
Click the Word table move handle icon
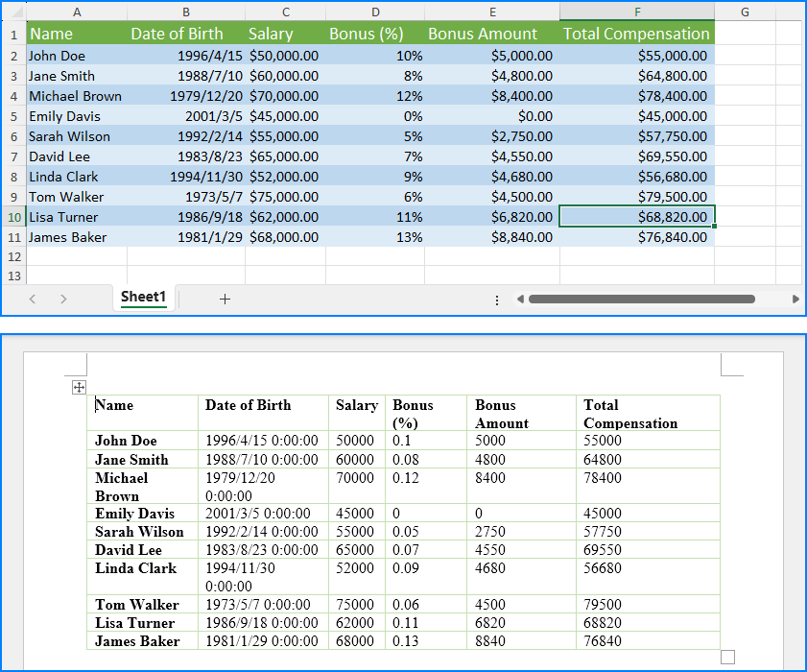pyautogui.click(x=79, y=387)
